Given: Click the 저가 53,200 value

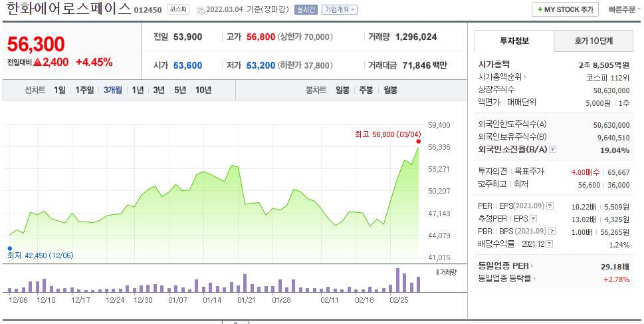Looking at the screenshot, I should click(261, 65).
